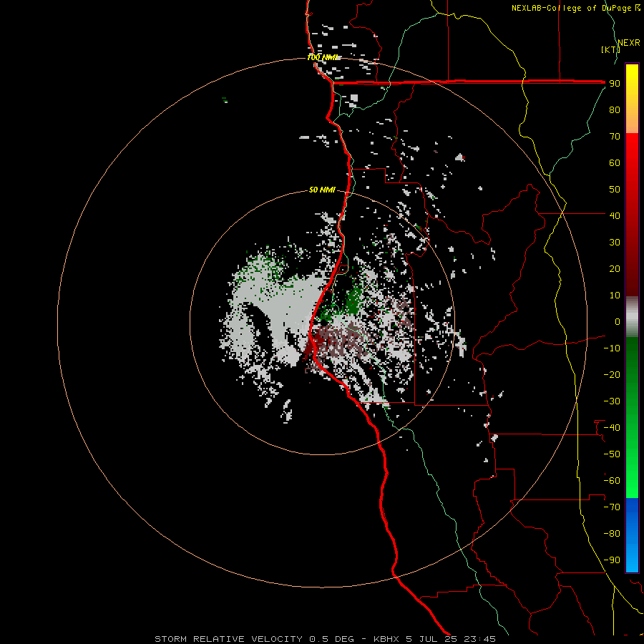Click the -50 value on the velocity scale

tap(612, 454)
